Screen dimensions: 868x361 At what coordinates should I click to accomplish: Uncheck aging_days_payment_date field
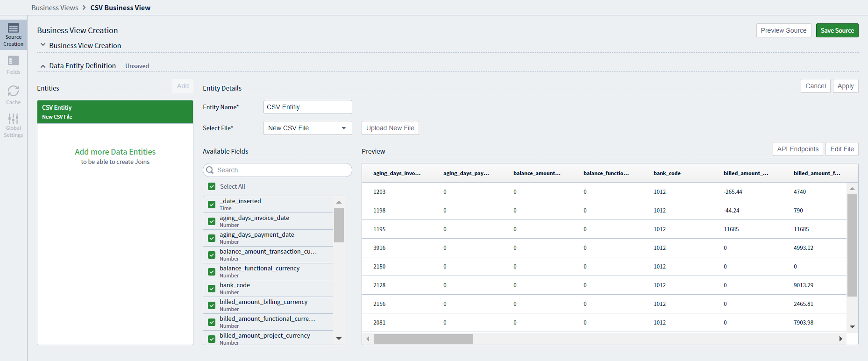(212, 238)
